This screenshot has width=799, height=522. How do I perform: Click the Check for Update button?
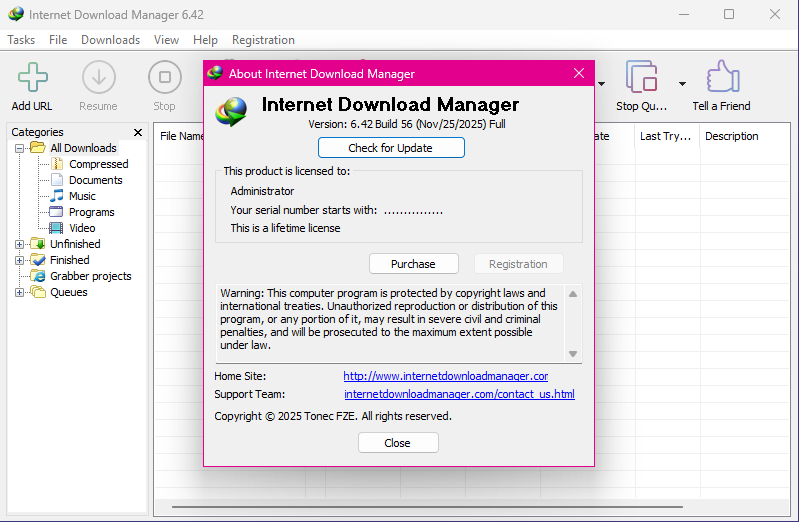391,148
